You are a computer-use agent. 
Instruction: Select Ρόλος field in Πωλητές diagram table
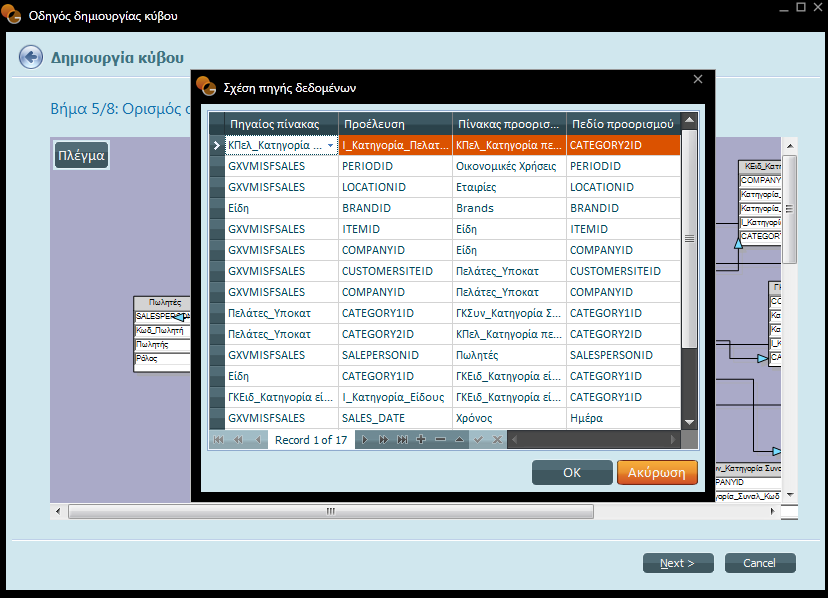[x=162, y=359]
